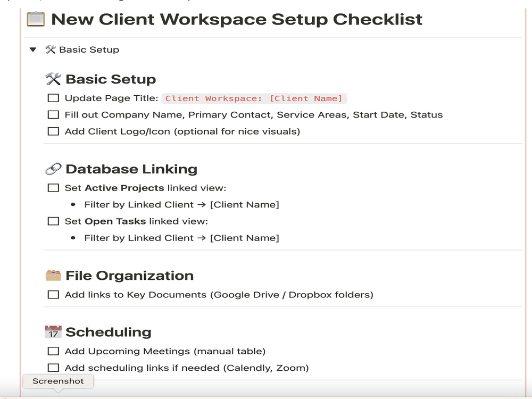
Task: Check the Add Client Logo/Icon checkbox
Action: click(x=53, y=131)
